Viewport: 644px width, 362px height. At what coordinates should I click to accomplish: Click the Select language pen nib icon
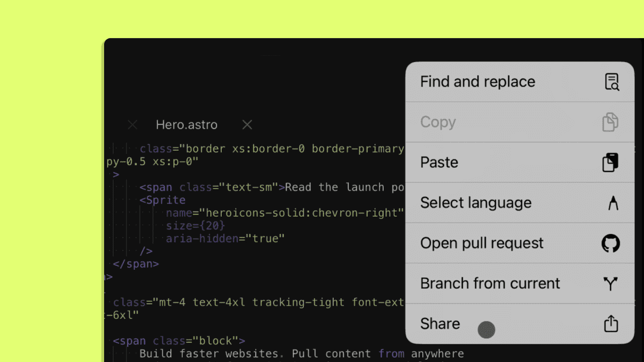611,203
